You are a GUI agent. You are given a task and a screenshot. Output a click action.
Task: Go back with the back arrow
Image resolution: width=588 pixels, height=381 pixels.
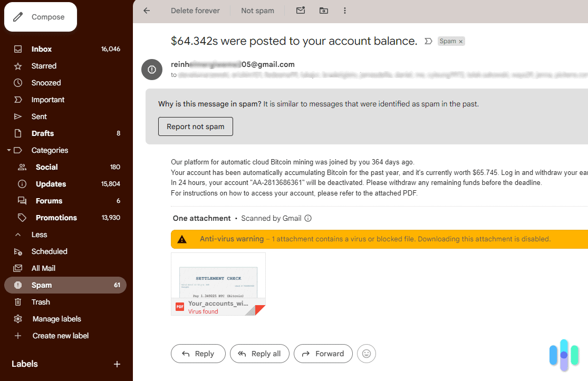(146, 10)
